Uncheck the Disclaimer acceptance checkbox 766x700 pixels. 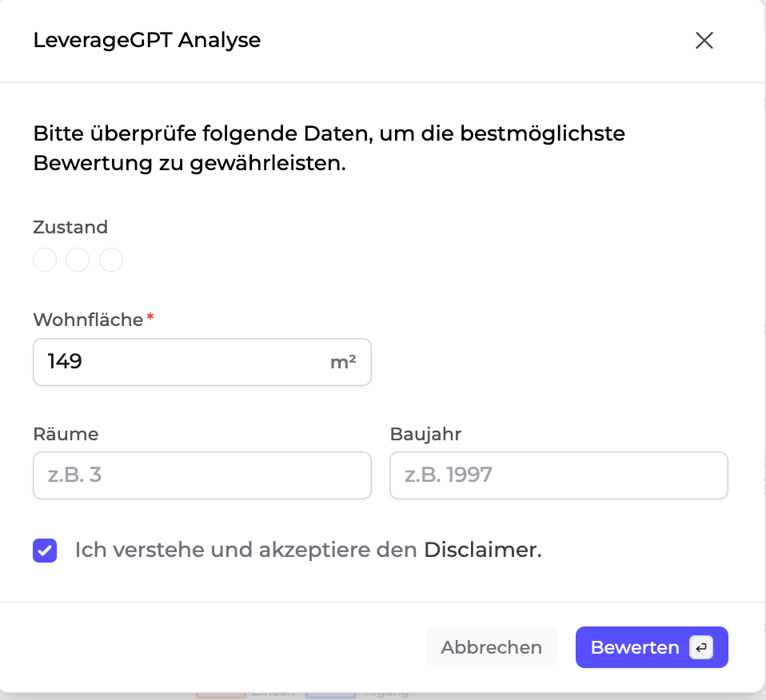(x=45, y=551)
